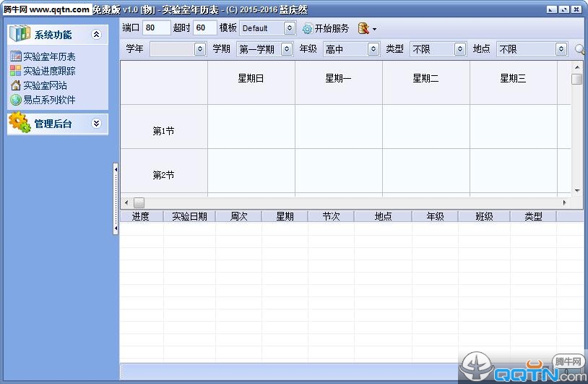Image resolution: width=588 pixels, height=384 pixels.
Task: Go to 实验室网站 link
Action: [45, 85]
